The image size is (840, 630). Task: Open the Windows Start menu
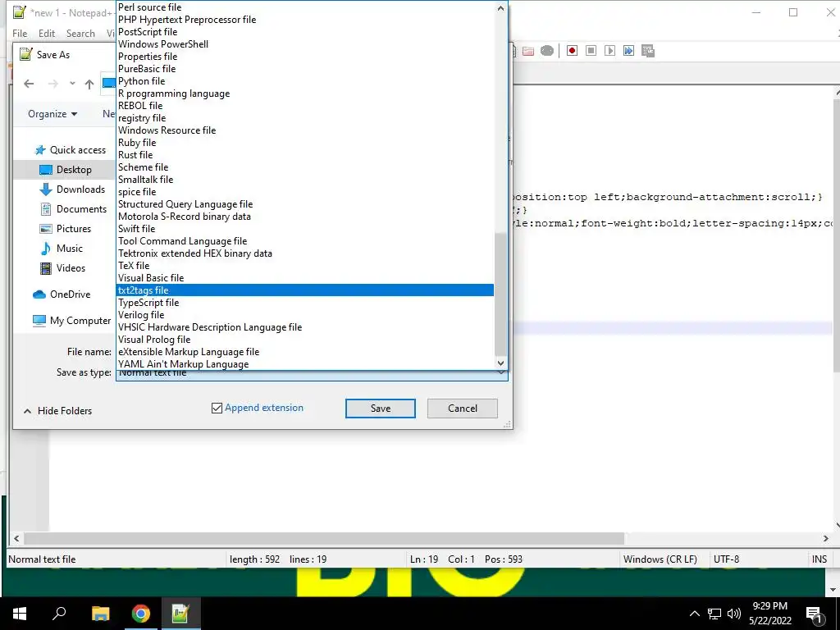(x=20, y=614)
